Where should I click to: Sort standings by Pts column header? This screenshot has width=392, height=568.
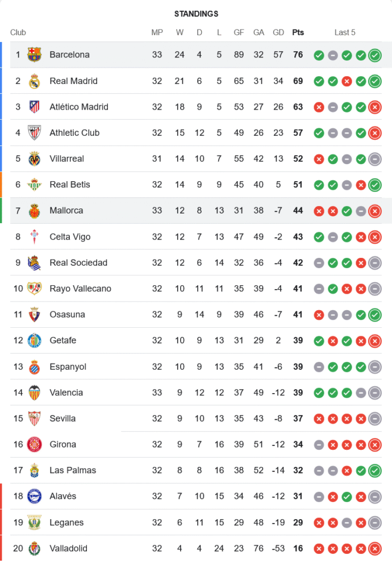pyautogui.click(x=298, y=32)
